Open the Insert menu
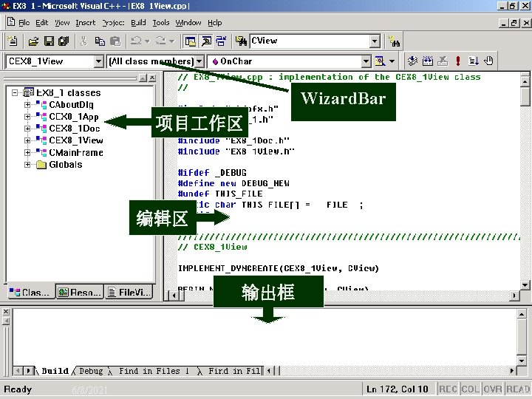This screenshot has height=399, width=532. [86, 23]
